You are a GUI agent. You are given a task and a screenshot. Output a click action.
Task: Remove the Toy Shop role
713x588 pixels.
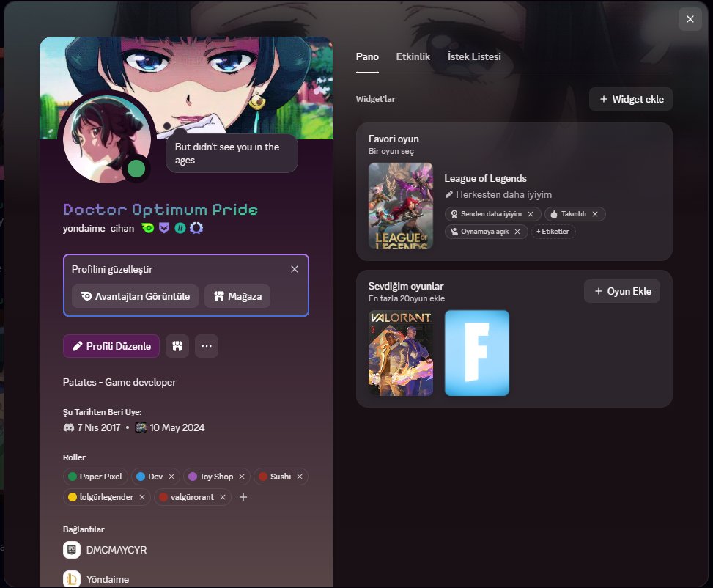coord(242,477)
